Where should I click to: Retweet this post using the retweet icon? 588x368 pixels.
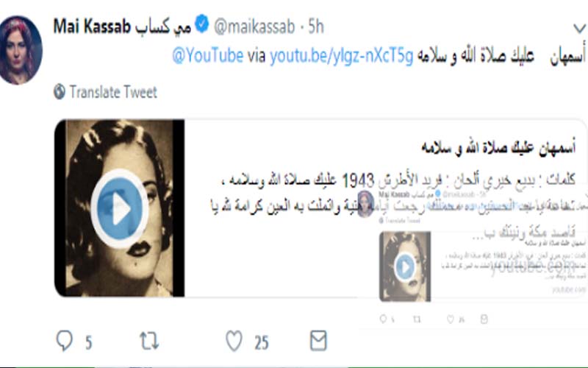pyautogui.click(x=149, y=341)
